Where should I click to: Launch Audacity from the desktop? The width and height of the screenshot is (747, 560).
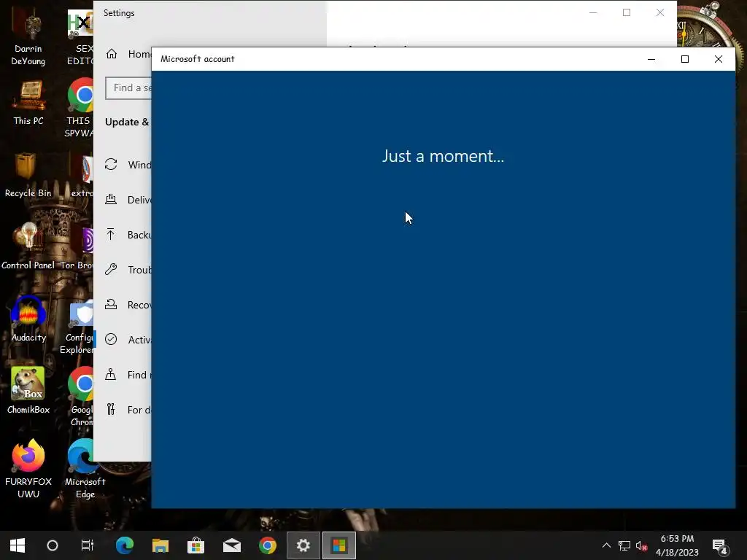[x=28, y=318]
